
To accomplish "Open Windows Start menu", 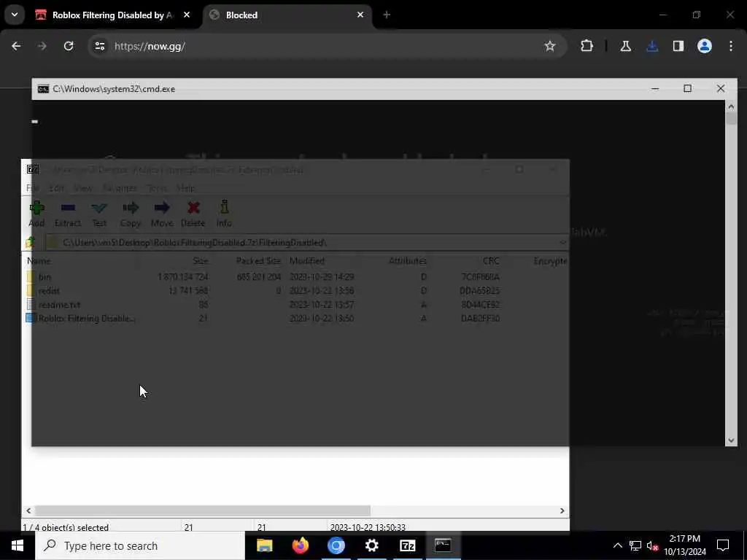I will point(18,545).
